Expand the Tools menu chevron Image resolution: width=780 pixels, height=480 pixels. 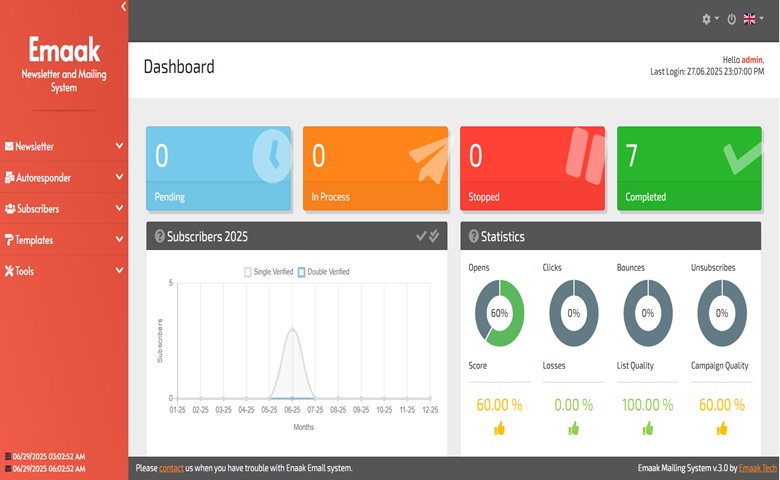[x=119, y=271]
